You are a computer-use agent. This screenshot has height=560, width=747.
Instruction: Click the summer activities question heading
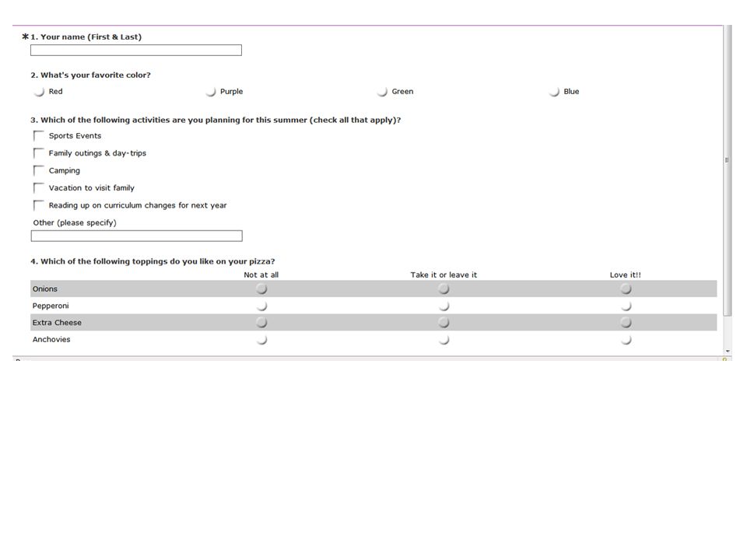pos(216,120)
